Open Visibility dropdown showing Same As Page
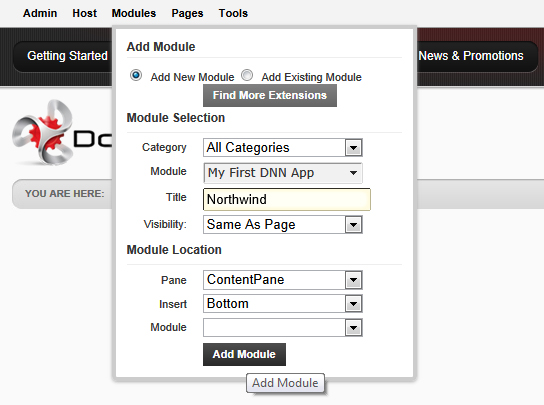Image resolution: width=544 pixels, height=405 pixels. coord(283,225)
